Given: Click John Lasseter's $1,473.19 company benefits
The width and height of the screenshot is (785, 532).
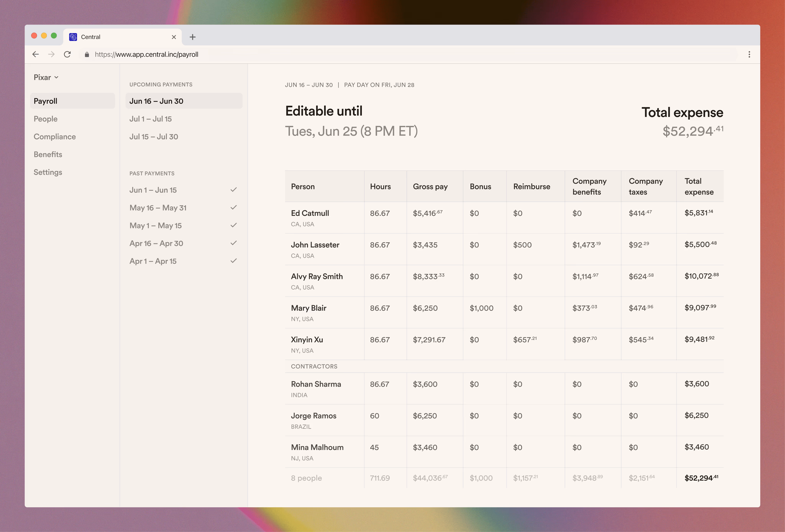Looking at the screenshot, I should (x=586, y=245).
